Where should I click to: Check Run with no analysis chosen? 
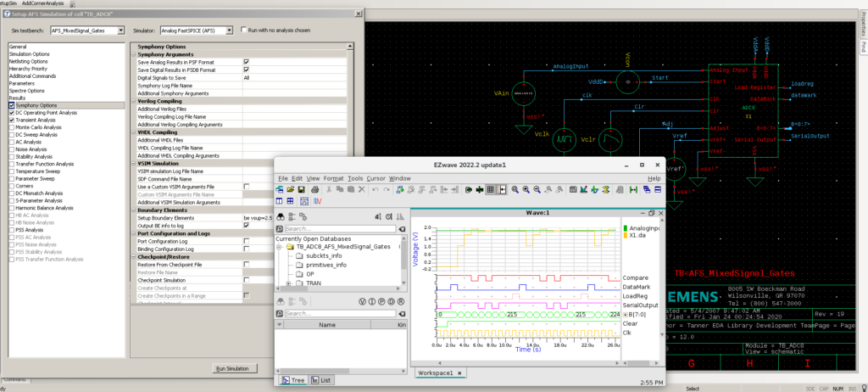coord(243,30)
